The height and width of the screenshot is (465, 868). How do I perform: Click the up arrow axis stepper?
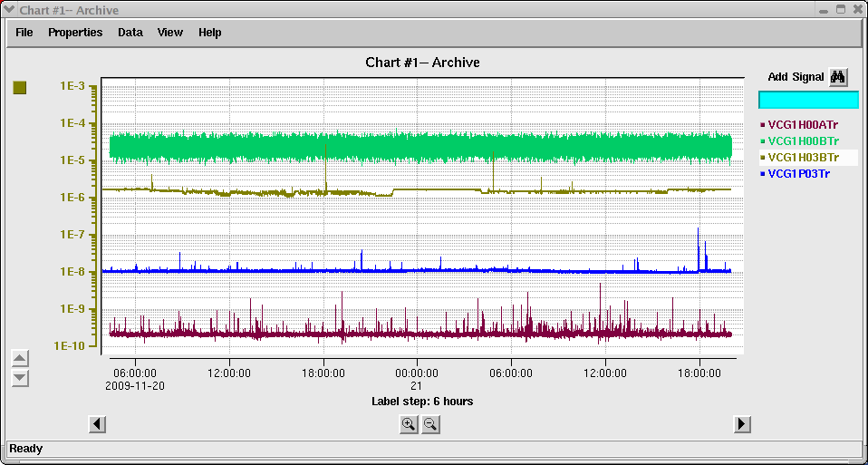pyautogui.click(x=20, y=358)
